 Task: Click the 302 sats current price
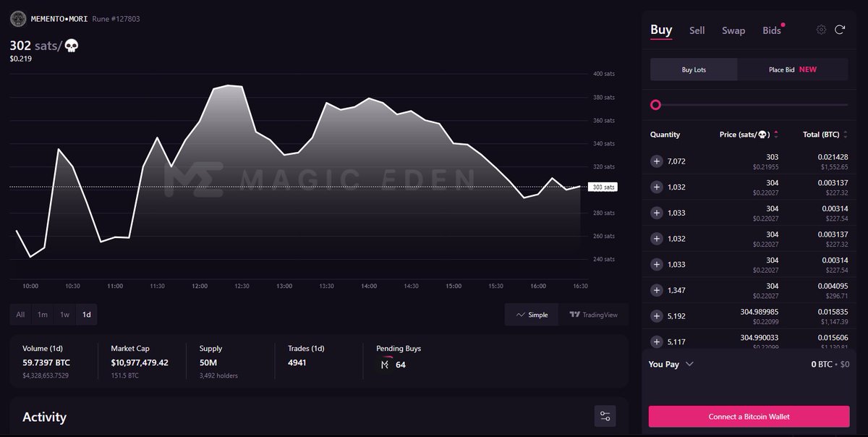pos(44,46)
